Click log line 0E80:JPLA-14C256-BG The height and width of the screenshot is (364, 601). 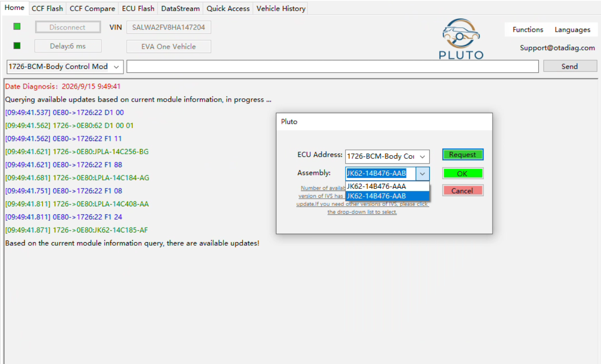pyautogui.click(x=77, y=152)
